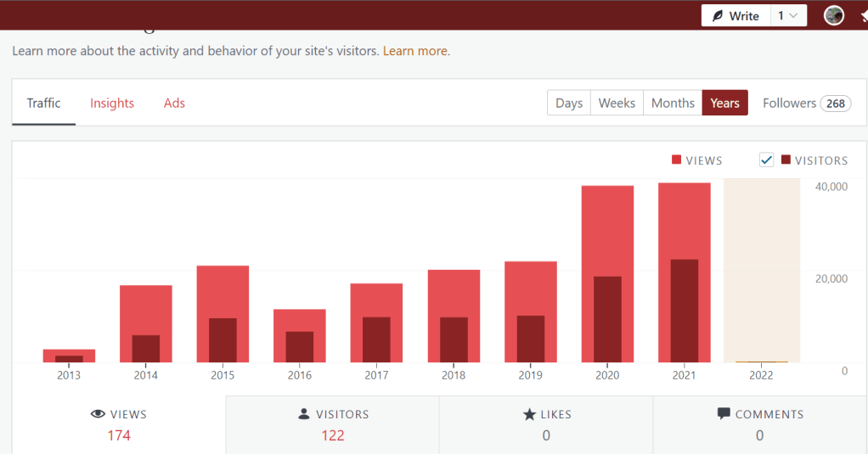Switch to the Insights tab

[x=112, y=103]
